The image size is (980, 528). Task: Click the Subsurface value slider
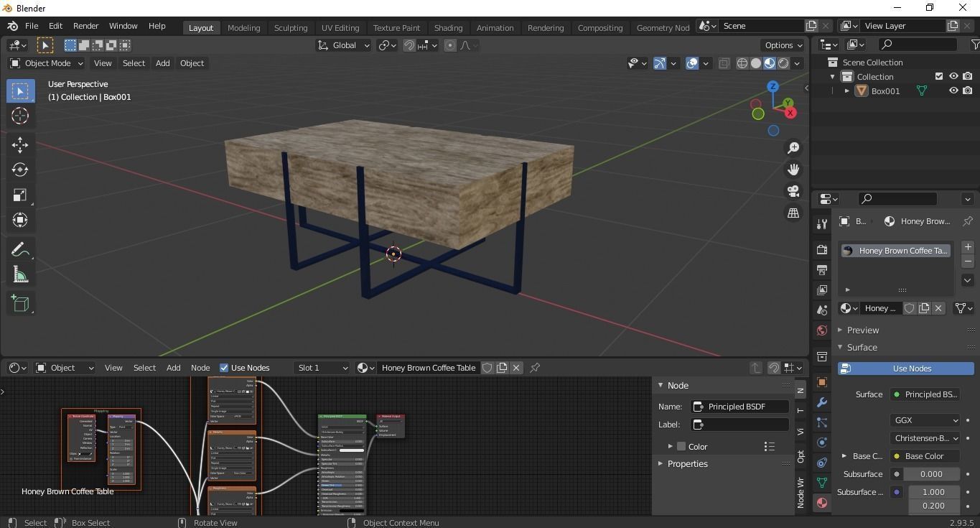(932, 474)
